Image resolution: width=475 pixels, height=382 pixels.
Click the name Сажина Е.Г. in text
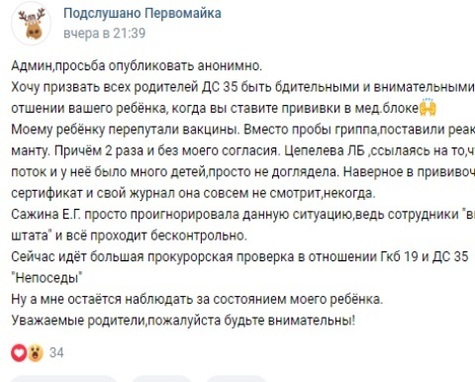point(46,214)
